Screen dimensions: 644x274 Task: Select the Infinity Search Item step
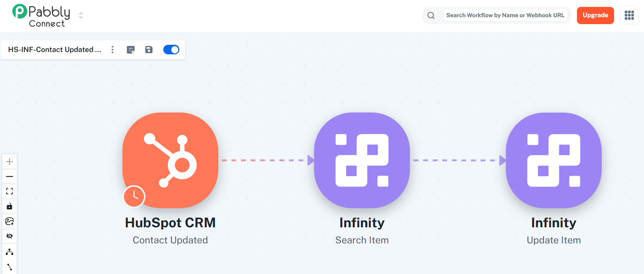coord(362,160)
